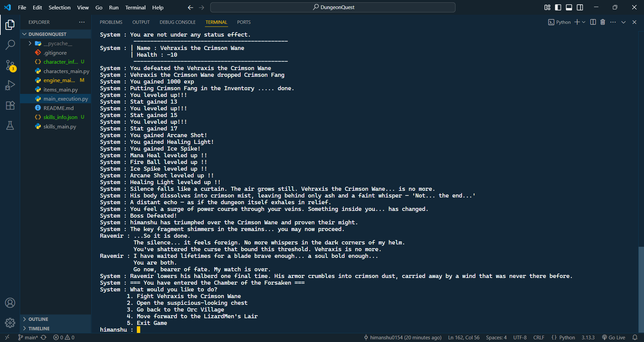Go forward using the navigation arrow
644x342 pixels.
(202, 7)
